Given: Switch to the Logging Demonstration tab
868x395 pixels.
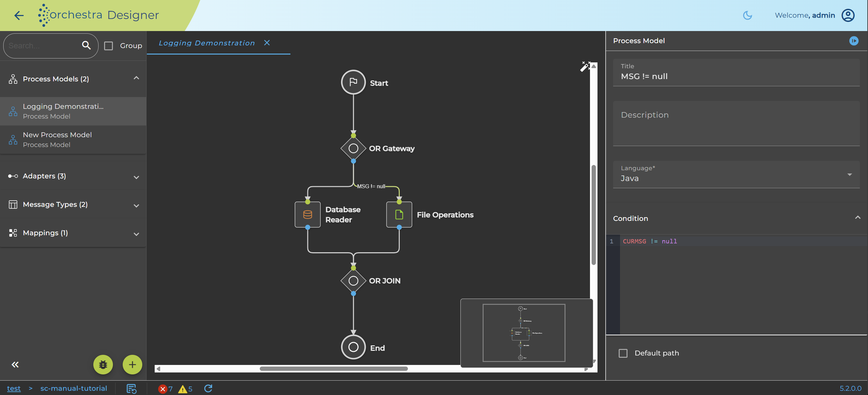Looking at the screenshot, I should click(x=207, y=43).
